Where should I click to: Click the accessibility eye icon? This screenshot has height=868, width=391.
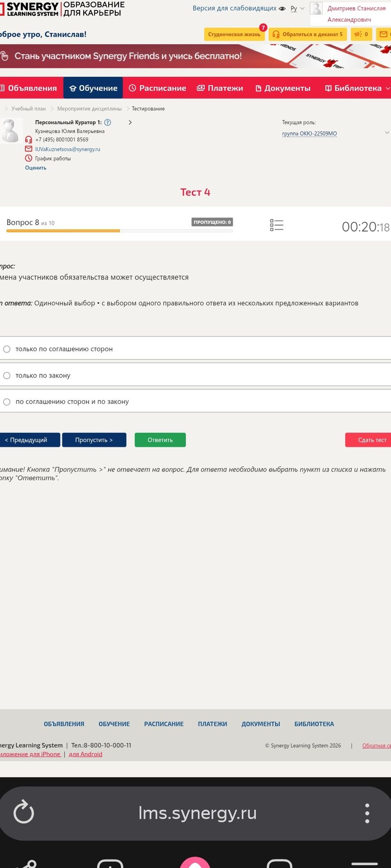282,9
